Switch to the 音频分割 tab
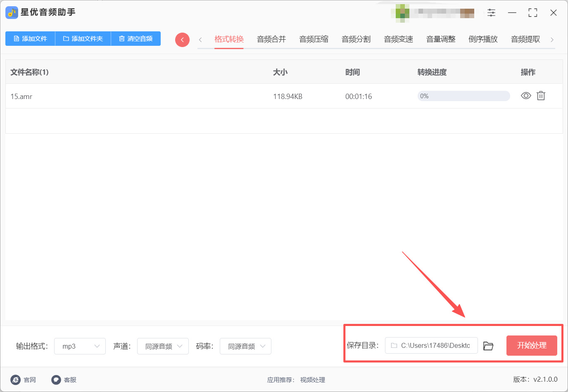 pos(356,39)
